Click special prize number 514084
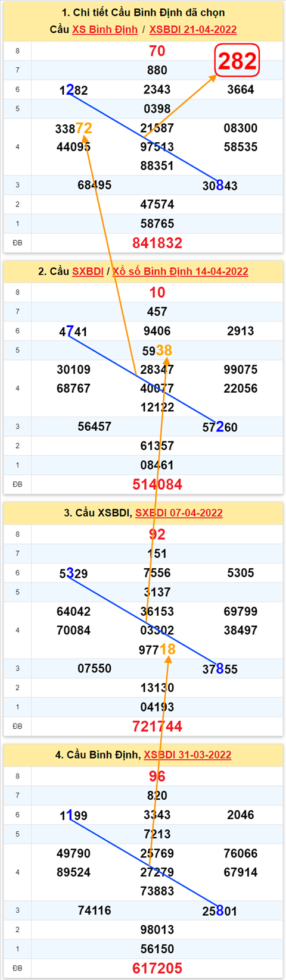Viewport: 286px width, 980px height. coord(157,484)
